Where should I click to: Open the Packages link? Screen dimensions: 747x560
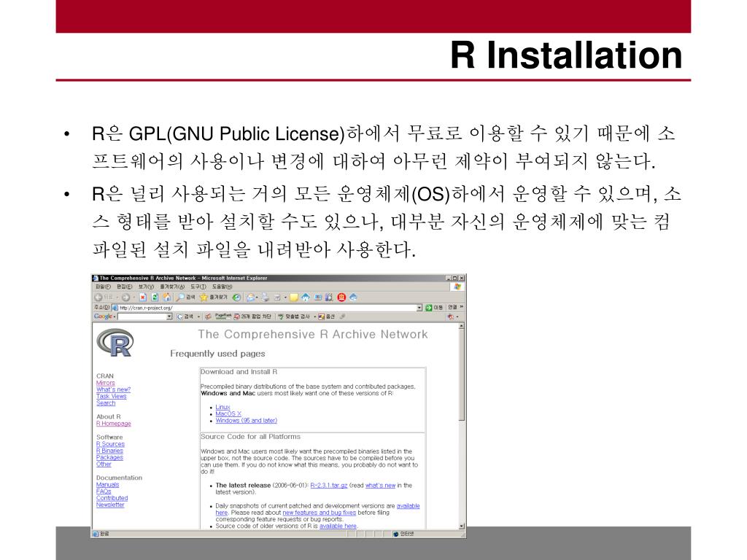[x=109, y=457]
